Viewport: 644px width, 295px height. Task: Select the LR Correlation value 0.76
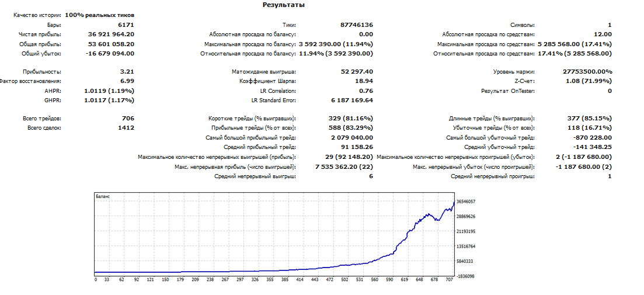366,91
